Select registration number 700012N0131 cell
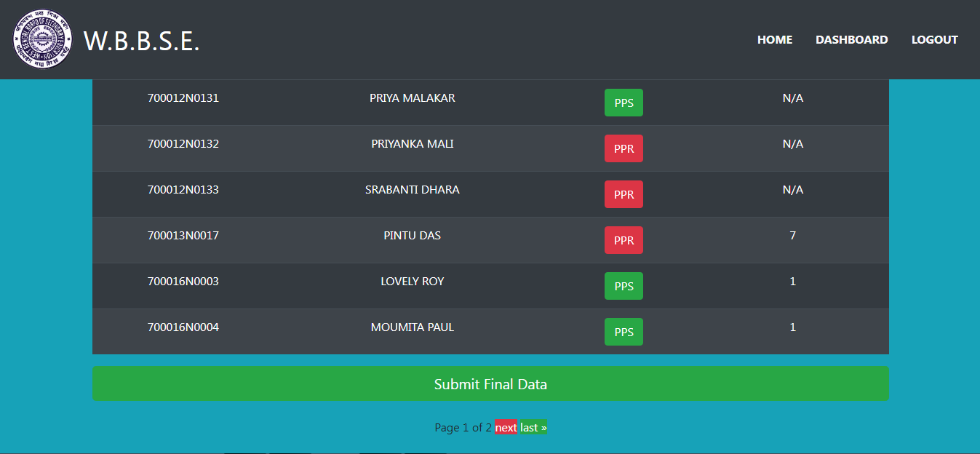 pyautogui.click(x=183, y=98)
